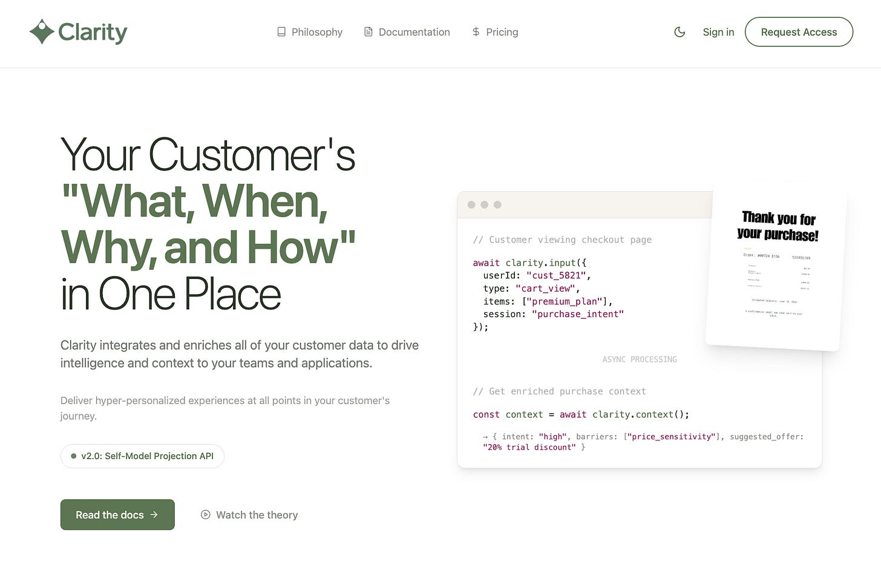Click the dollar icon beside Pricing

(x=476, y=32)
